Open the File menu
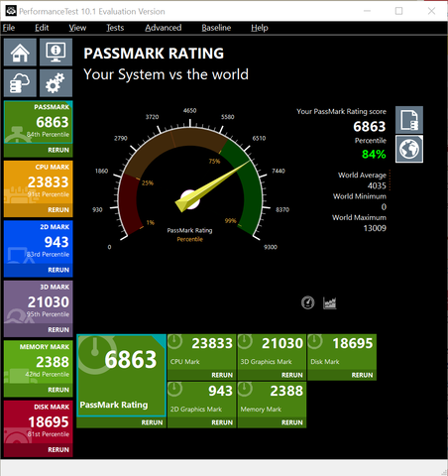The height and width of the screenshot is (476, 448). (9, 28)
